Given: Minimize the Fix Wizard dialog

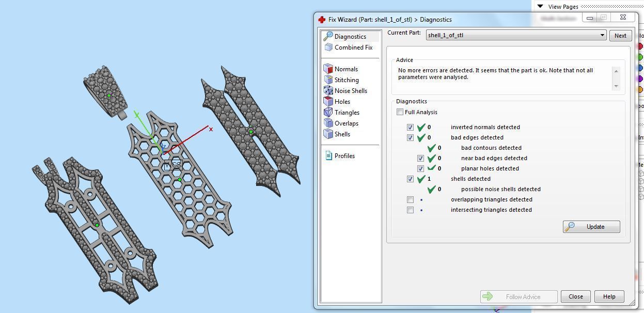Looking at the screenshot, I should click(x=590, y=17).
